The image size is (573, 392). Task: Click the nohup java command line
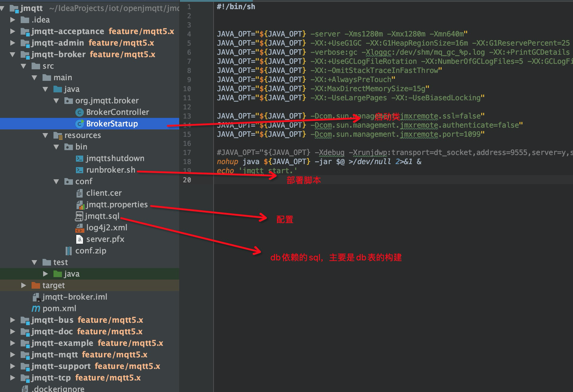pyautogui.click(x=319, y=162)
